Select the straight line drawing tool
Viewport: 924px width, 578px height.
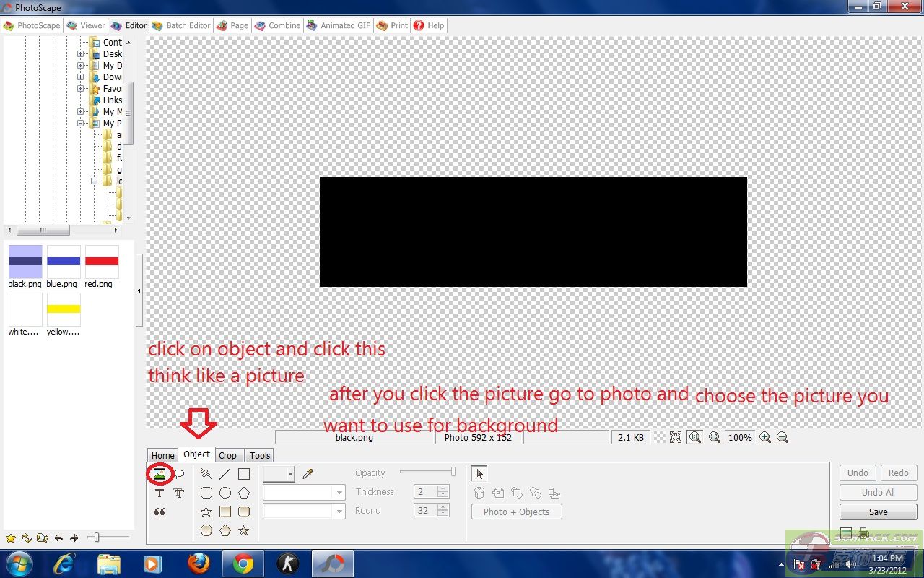(x=225, y=474)
